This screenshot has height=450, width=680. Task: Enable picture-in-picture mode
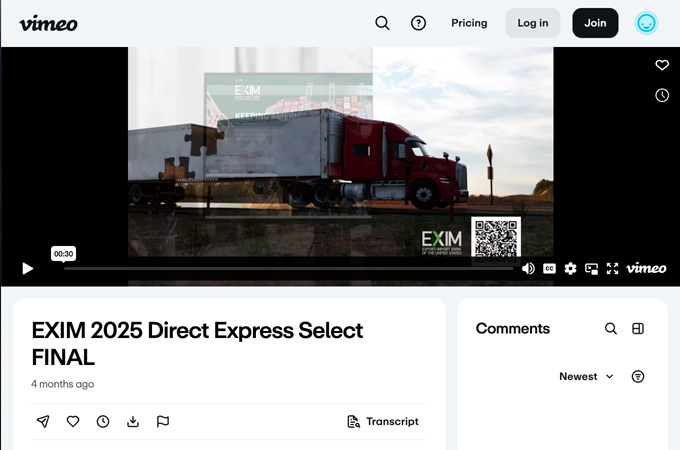[592, 269]
